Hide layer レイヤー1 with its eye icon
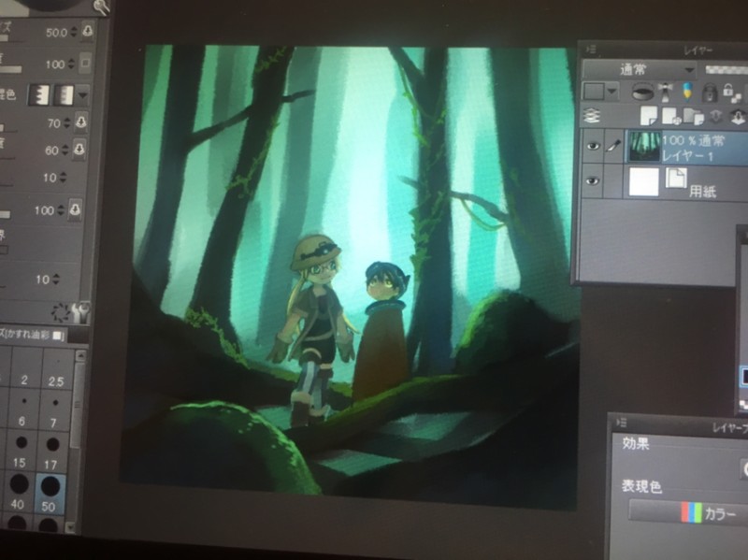The image size is (748, 560). (x=592, y=146)
